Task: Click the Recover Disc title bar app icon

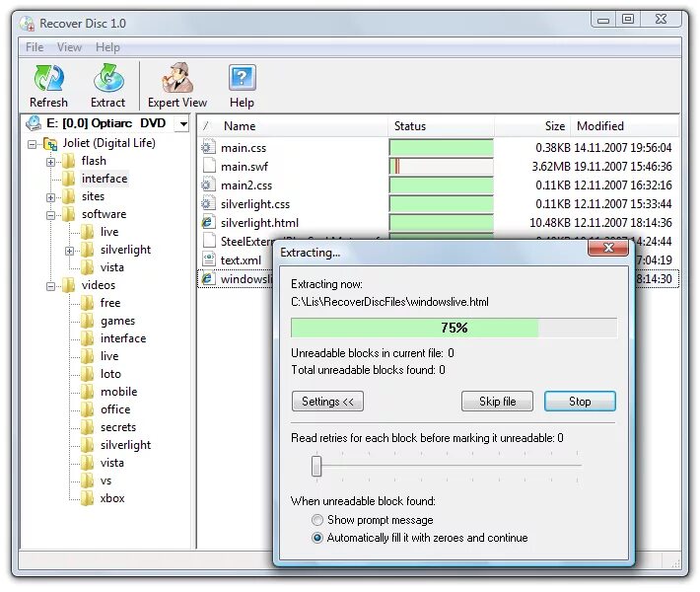Action: [28, 24]
